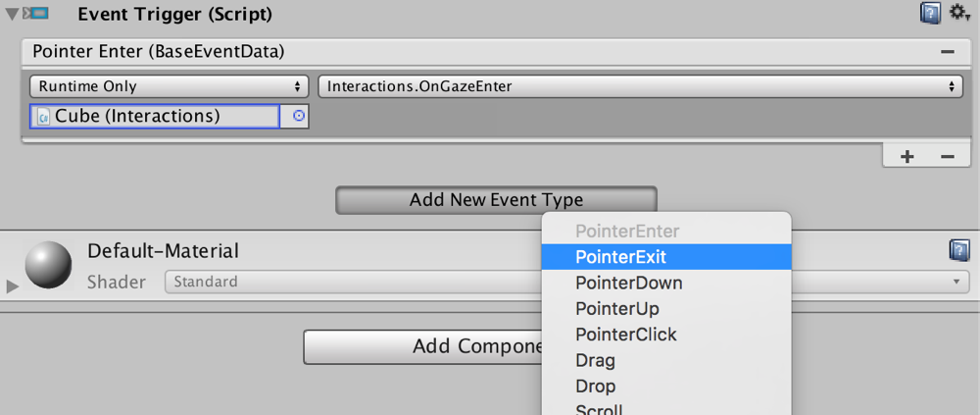This screenshot has width=980, height=415.
Task: Open Interactions.OnGazeEnter function dropdown
Action: click(640, 86)
